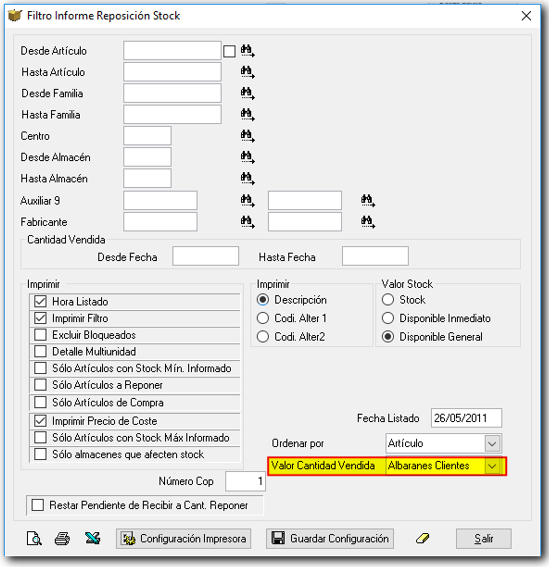Open the binoculars lookup next to Hasta Familia

(247, 115)
